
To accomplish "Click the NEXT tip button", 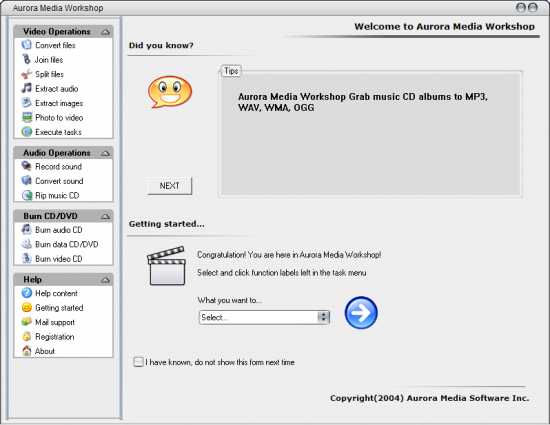I will tap(169, 185).
